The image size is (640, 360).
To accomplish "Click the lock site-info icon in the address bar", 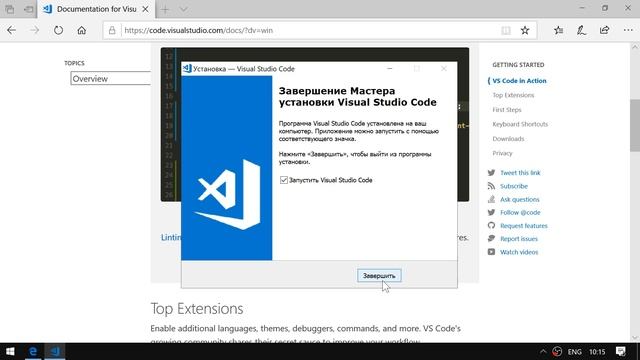I will click(112, 30).
